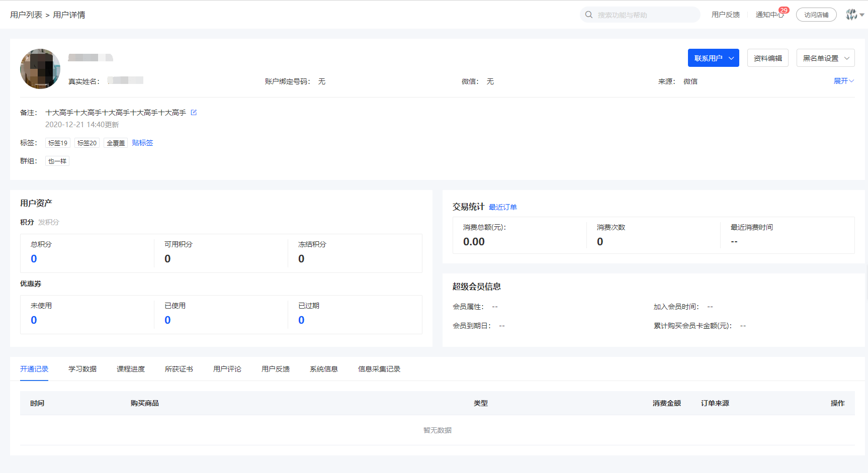The image size is (868, 473).
Task: Edit the remark via pencil icon
Action: [x=194, y=113]
